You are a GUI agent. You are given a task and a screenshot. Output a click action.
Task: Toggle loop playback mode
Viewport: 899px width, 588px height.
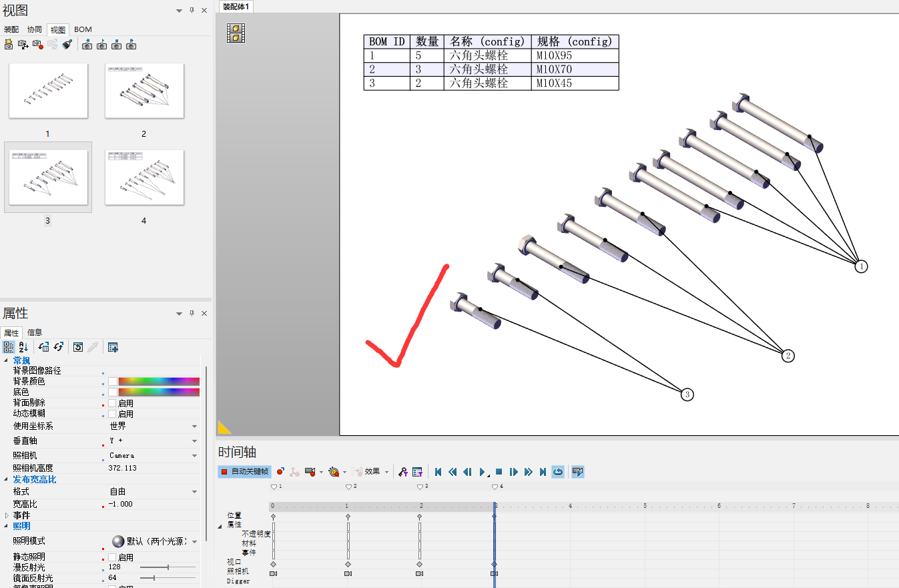coord(558,472)
